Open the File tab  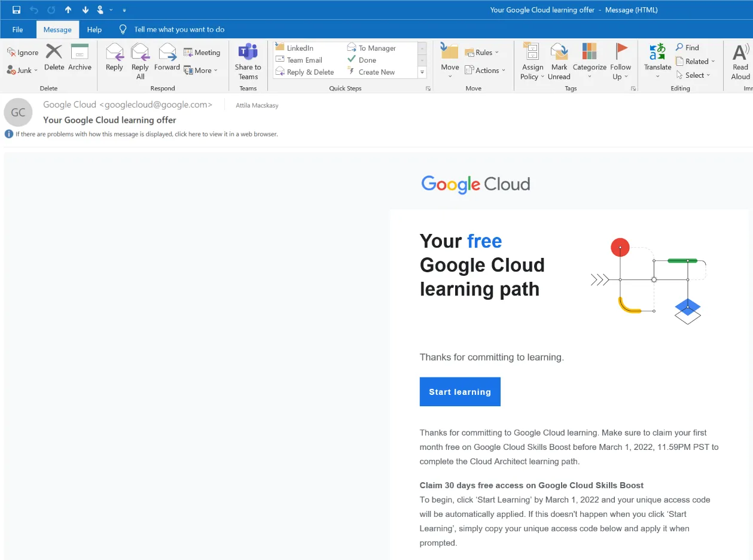[x=17, y=29]
